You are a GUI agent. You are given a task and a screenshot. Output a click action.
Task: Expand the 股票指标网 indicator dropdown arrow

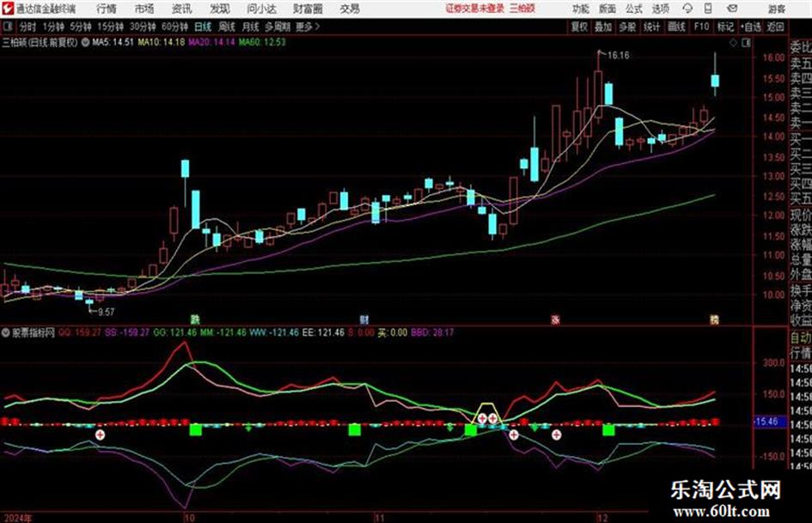[6, 333]
